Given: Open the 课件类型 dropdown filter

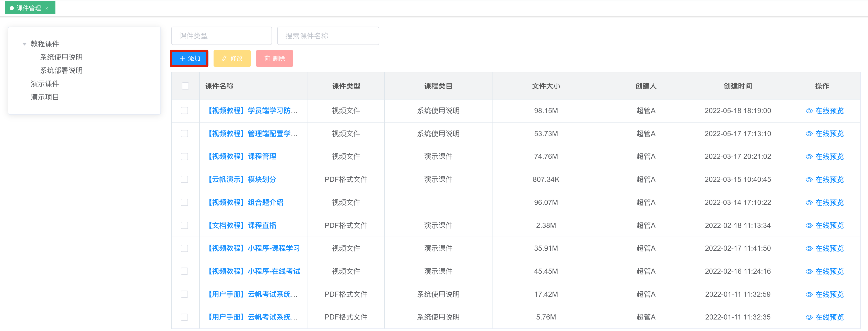Looking at the screenshot, I should tap(221, 36).
